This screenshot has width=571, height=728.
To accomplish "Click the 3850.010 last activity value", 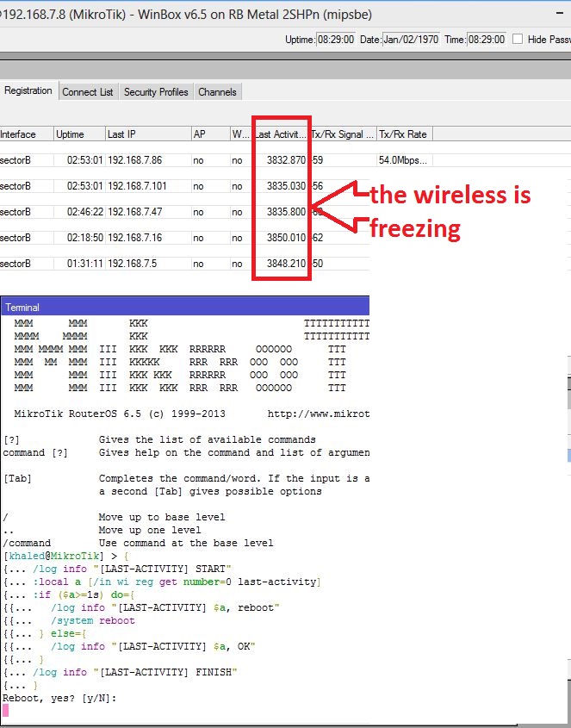I will [x=286, y=238].
